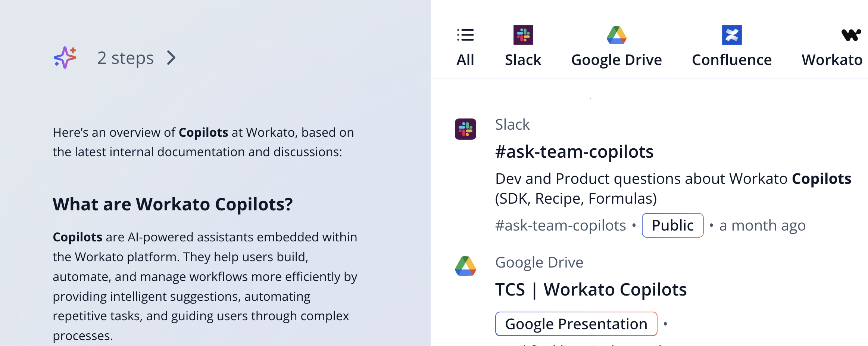Click the Slack icon in filter bar
This screenshot has height=346, width=868.
pyautogui.click(x=523, y=35)
